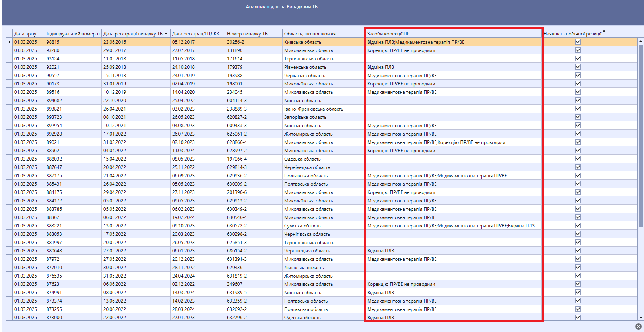Toggle checkbox in row 894682

click(x=578, y=100)
